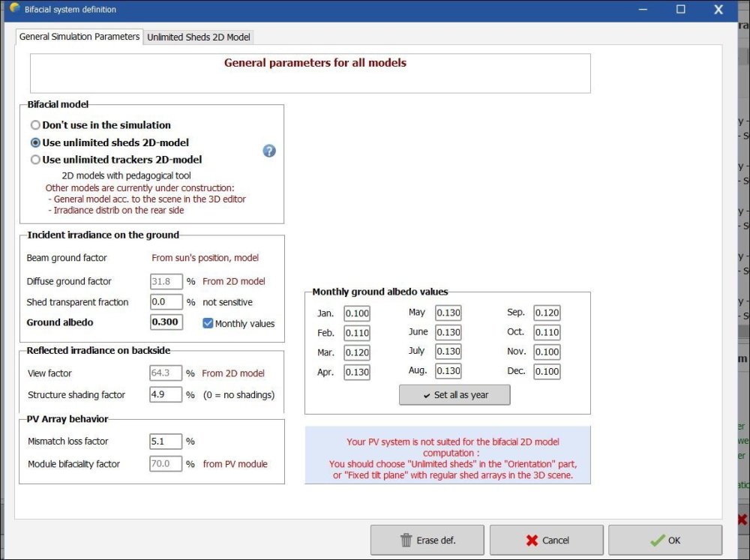Click the PVsyst app icon in title bar
Image resolution: width=750 pixels, height=560 pixels.
pyautogui.click(x=14, y=9)
